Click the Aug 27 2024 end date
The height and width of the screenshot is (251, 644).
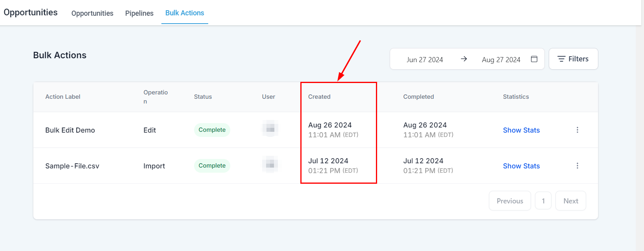pyautogui.click(x=501, y=60)
